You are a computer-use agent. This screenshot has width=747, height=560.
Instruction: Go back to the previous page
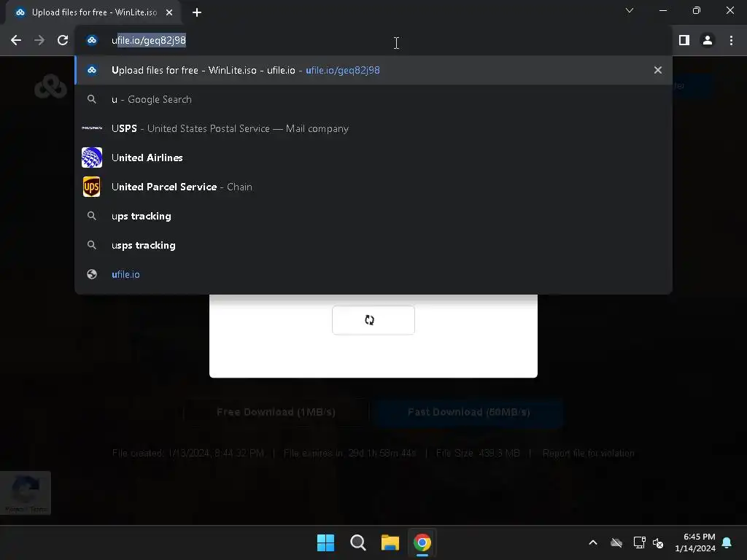[16, 41]
